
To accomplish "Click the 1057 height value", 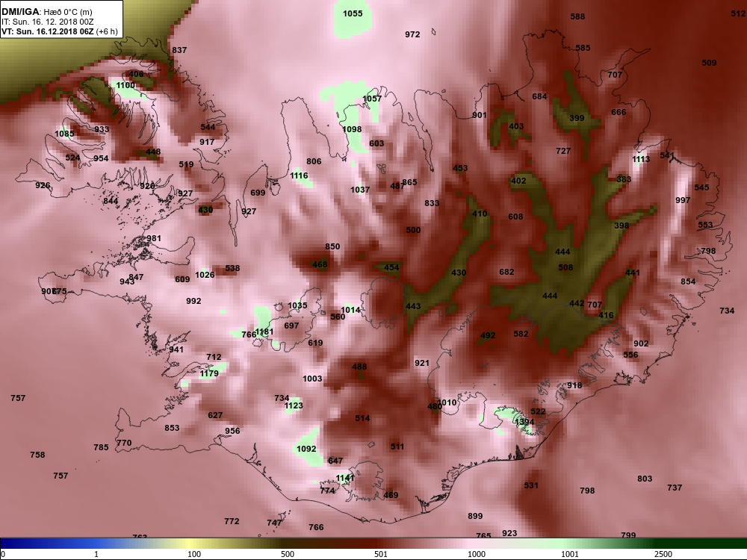I will pyautogui.click(x=372, y=99).
